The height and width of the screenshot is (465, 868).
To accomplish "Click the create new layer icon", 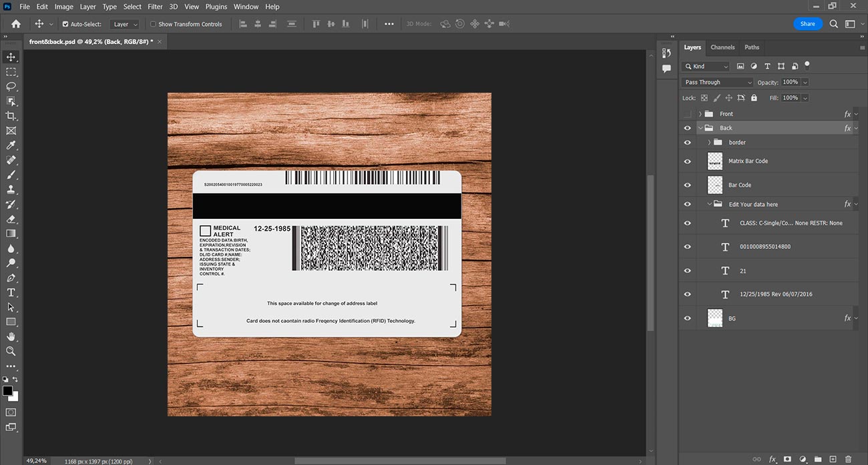I will pos(833,459).
